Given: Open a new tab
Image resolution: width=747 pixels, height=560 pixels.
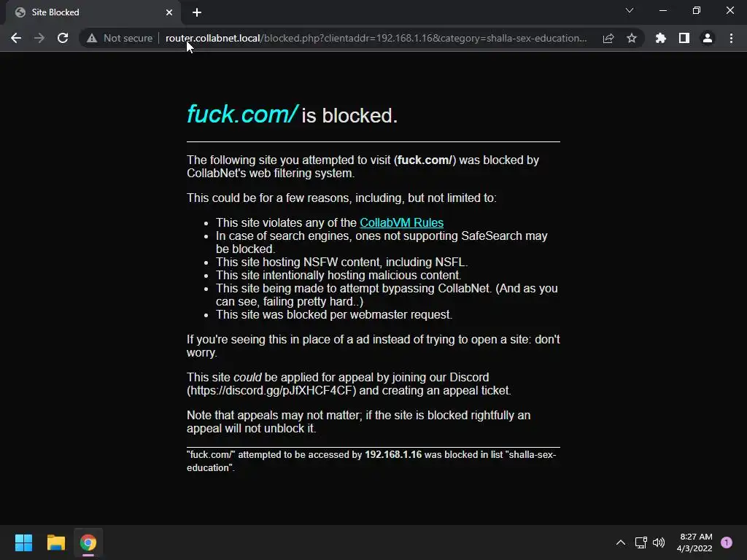Looking at the screenshot, I should pyautogui.click(x=197, y=12).
